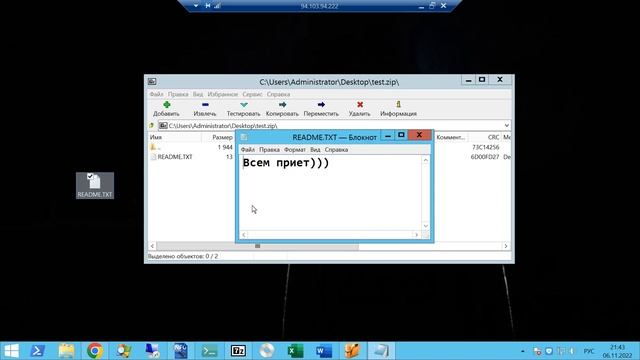Show hidden tray icons arrow
The image size is (640, 360).
click(x=522, y=351)
